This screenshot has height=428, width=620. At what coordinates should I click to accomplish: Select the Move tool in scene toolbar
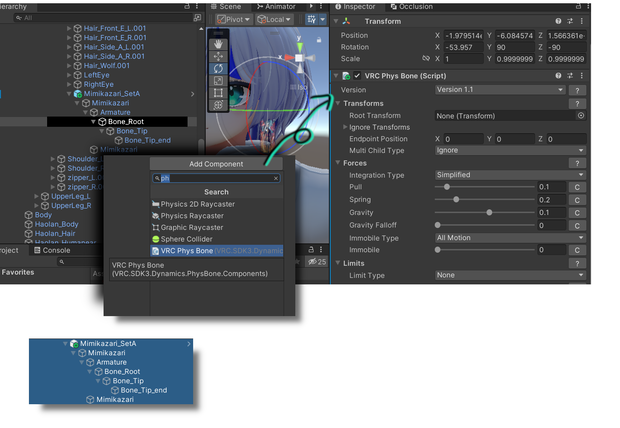(218, 56)
